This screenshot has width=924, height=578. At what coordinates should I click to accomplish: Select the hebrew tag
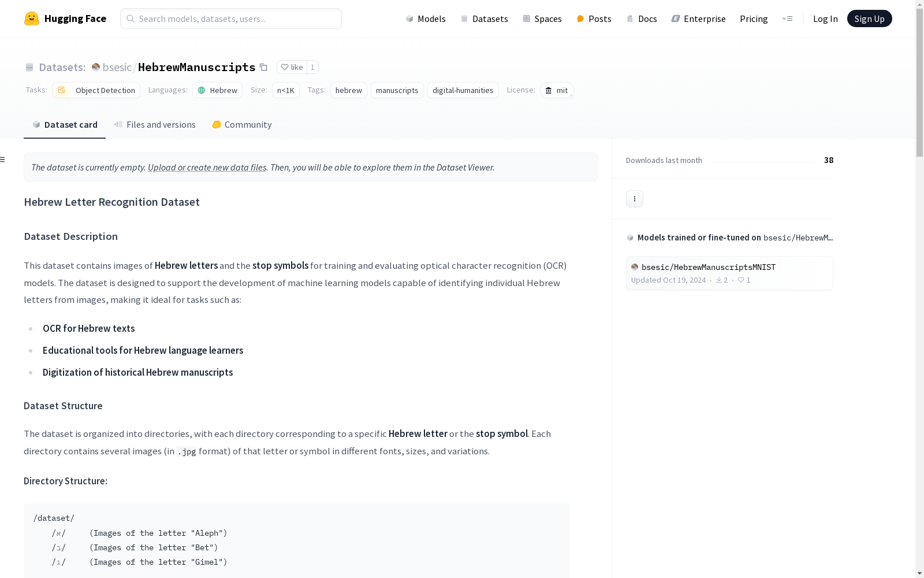[x=349, y=90]
